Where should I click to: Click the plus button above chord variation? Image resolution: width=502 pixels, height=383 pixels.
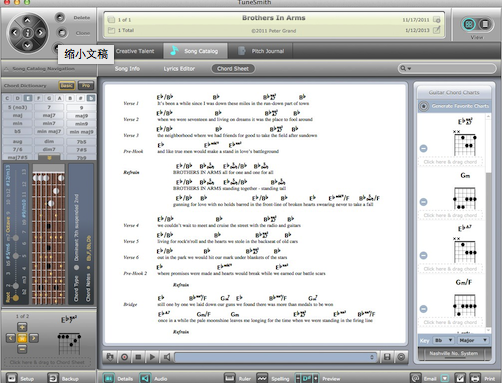pyautogui.click(x=22, y=327)
